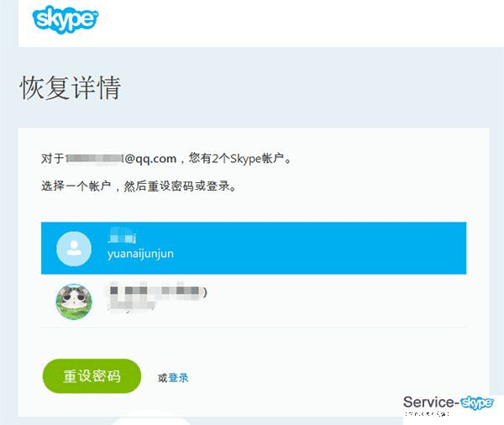Click the 恢复详情 page heading
Viewport: 504px width, 425px height.
[70, 88]
